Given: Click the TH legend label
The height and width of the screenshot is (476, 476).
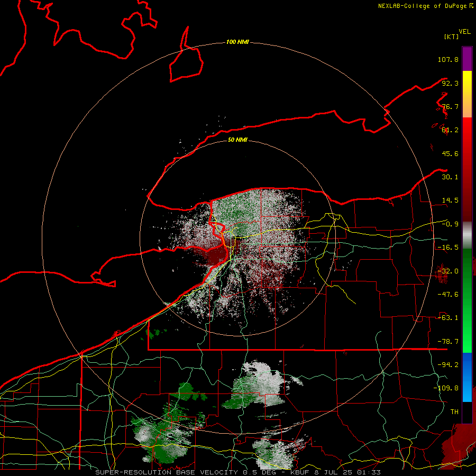Looking at the screenshot, I should click(x=454, y=412).
